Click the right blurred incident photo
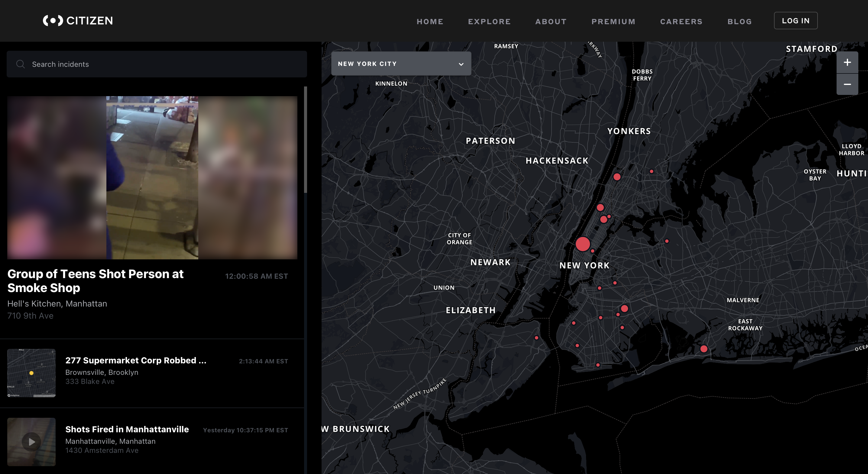Screen dimensions: 868x474 [248, 178]
